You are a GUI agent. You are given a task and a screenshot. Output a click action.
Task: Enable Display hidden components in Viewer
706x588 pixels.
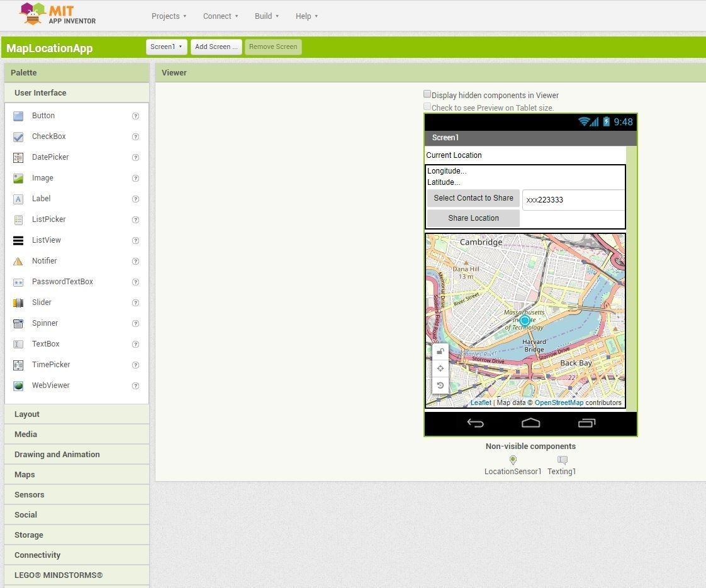427,94
